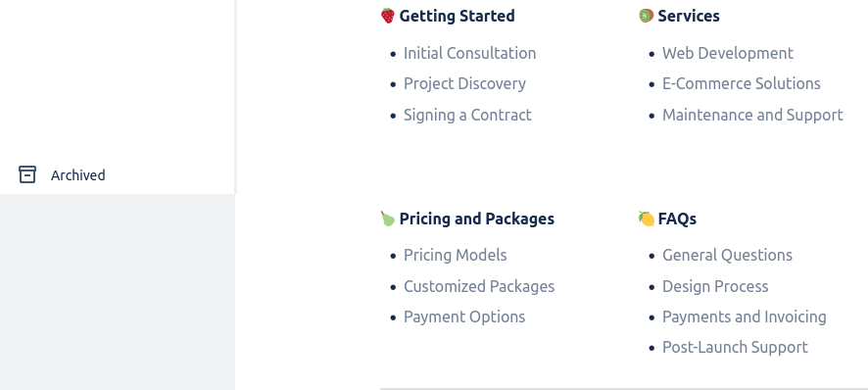This screenshot has width=868, height=390.
Task: Click the lemon icon beside FAQs
Action: pos(646,219)
